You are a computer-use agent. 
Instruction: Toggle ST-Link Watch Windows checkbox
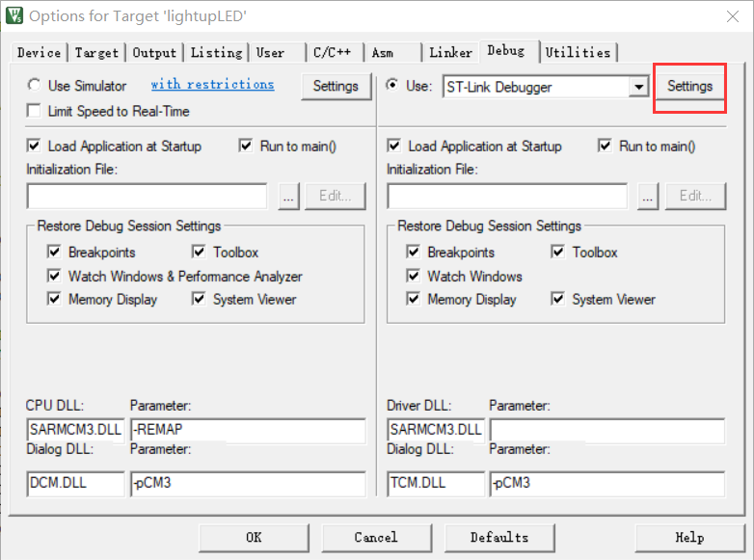click(x=413, y=276)
